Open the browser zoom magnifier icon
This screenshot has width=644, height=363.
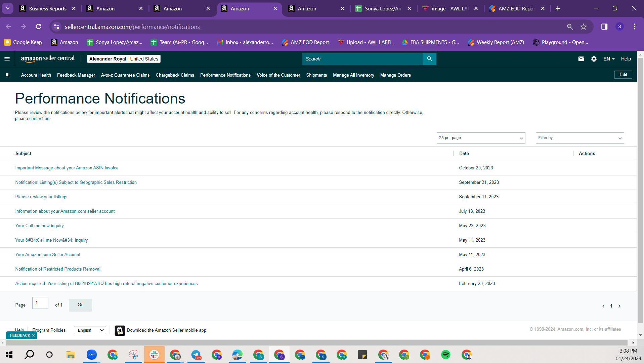click(570, 27)
